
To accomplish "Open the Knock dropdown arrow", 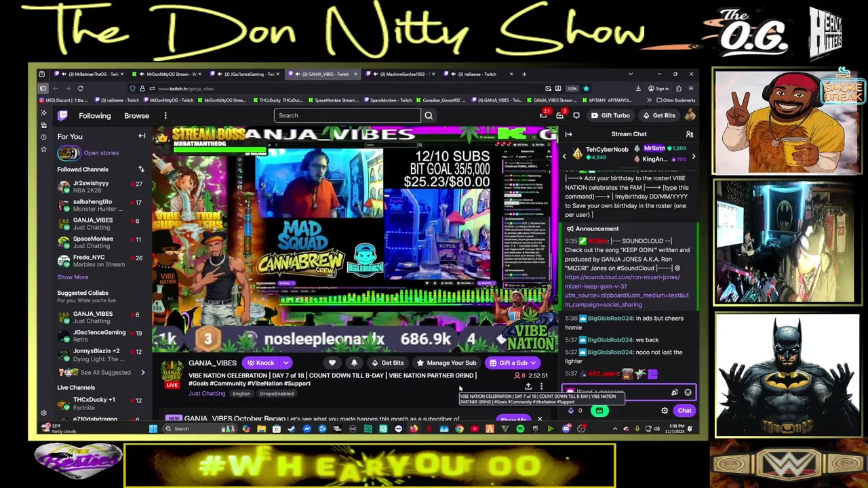I will [x=285, y=363].
